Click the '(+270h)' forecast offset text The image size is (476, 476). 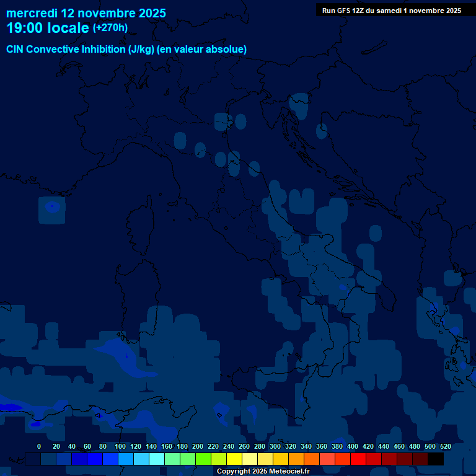(110, 28)
